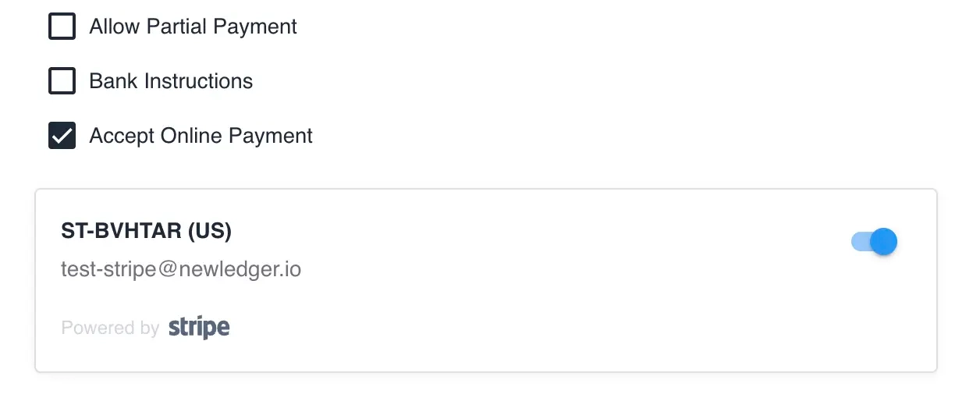
Task: Enable the Allow Partial Payment checkbox
Action: pyautogui.click(x=62, y=27)
